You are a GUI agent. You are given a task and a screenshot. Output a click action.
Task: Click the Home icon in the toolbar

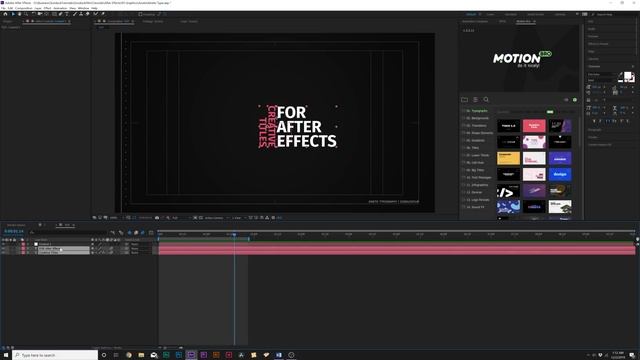pyautogui.click(x=5, y=14)
